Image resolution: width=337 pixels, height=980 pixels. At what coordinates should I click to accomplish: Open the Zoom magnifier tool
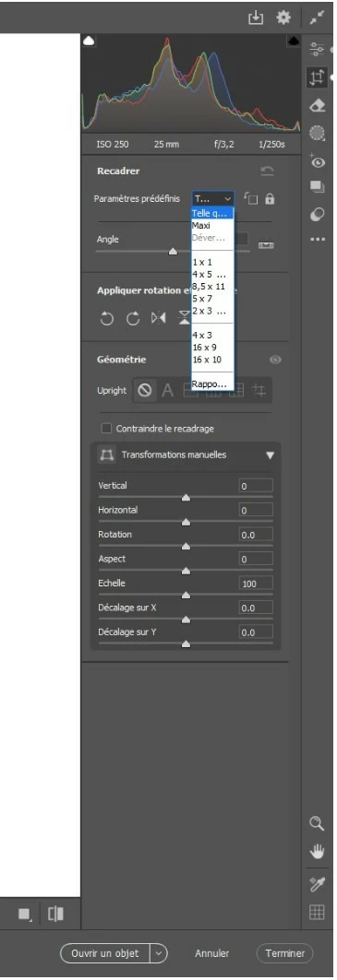tap(317, 823)
